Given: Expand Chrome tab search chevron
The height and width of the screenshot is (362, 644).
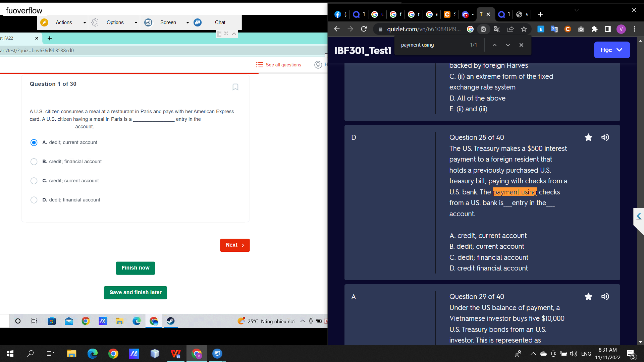Looking at the screenshot, I should tap(577, 10).
